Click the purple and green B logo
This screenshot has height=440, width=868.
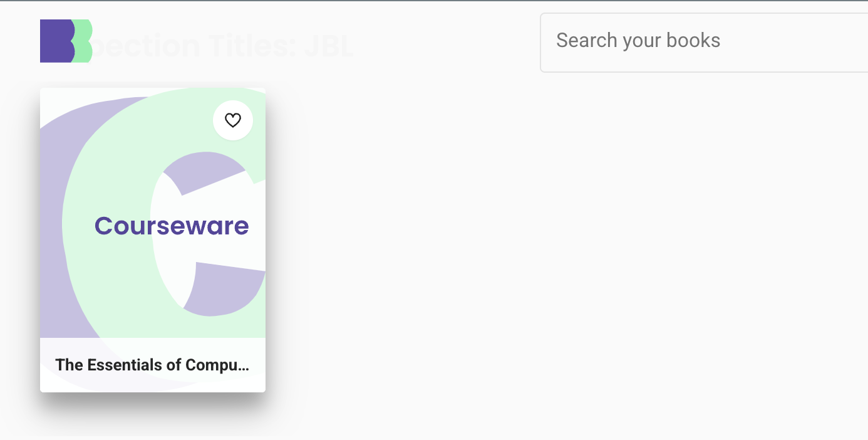(66, 41)
